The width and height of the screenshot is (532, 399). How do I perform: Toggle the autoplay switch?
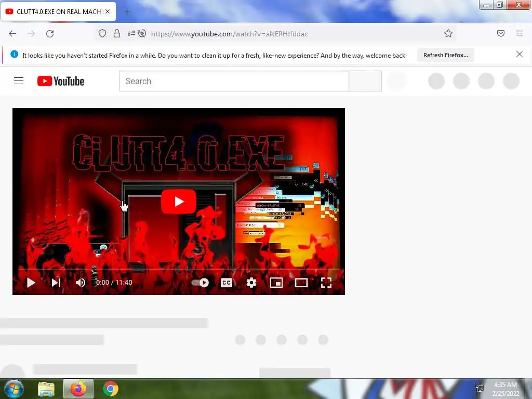(x=200, y=283)
